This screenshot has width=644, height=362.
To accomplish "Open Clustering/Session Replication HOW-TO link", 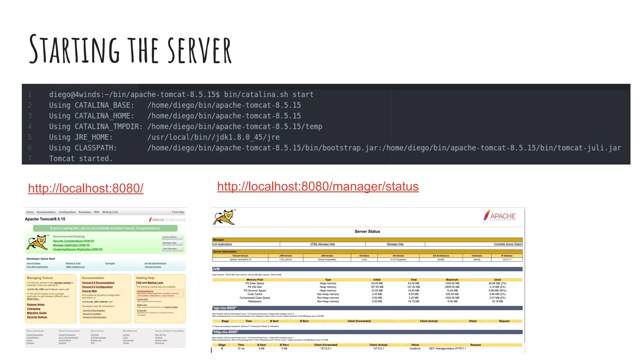I will 78,250.
